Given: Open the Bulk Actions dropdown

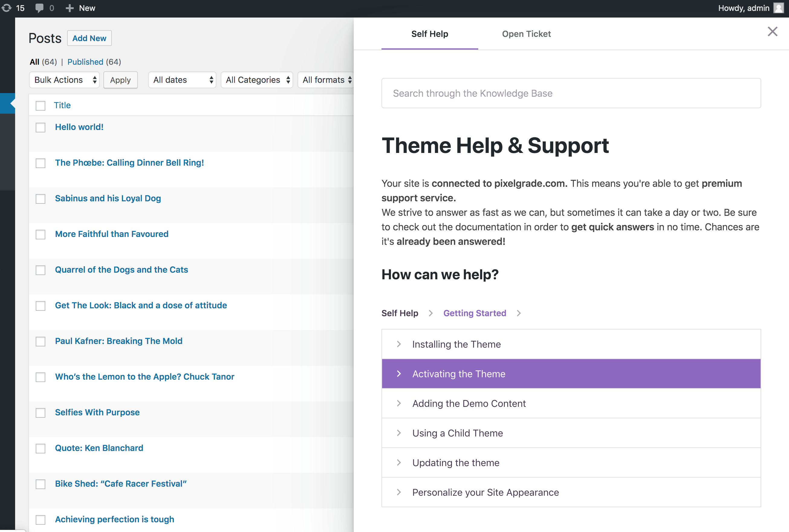Looking at the screenshot, I should (x=64, y=80).
